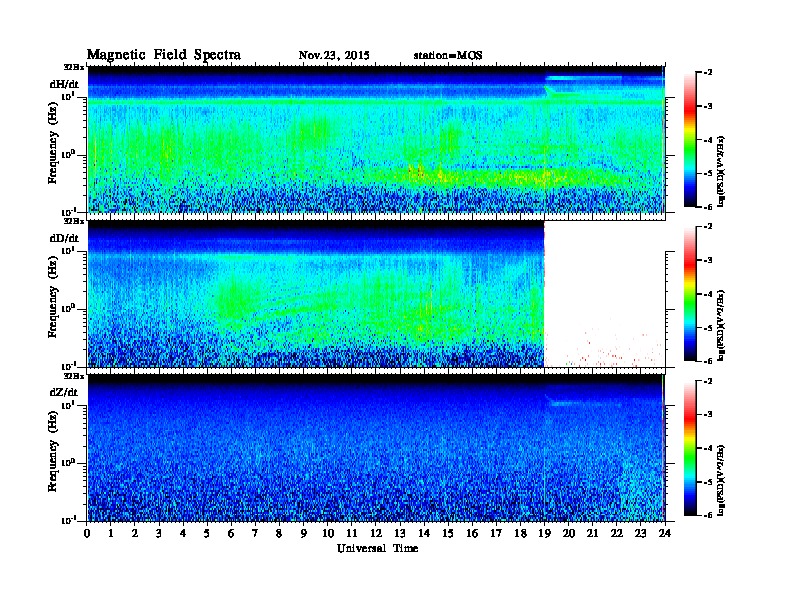Click the -6 value on dZ/dt color scale
Screen dimensions: 792x612
[708, 515]
